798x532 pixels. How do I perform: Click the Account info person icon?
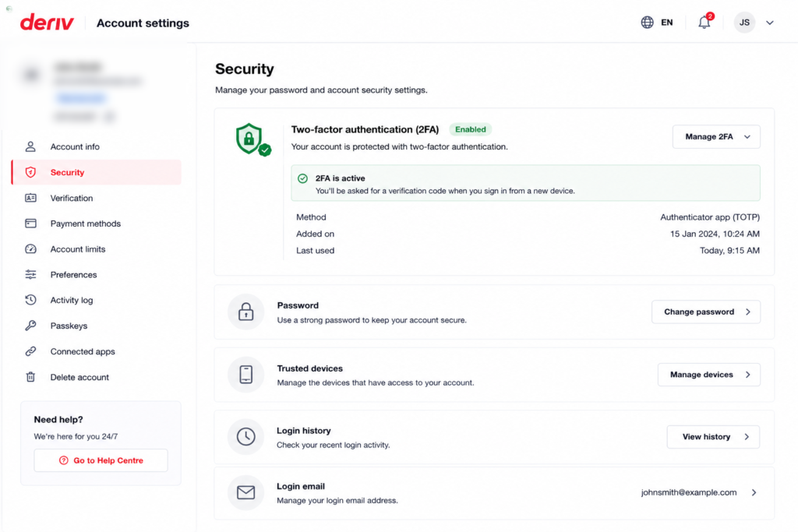point(30,146)
